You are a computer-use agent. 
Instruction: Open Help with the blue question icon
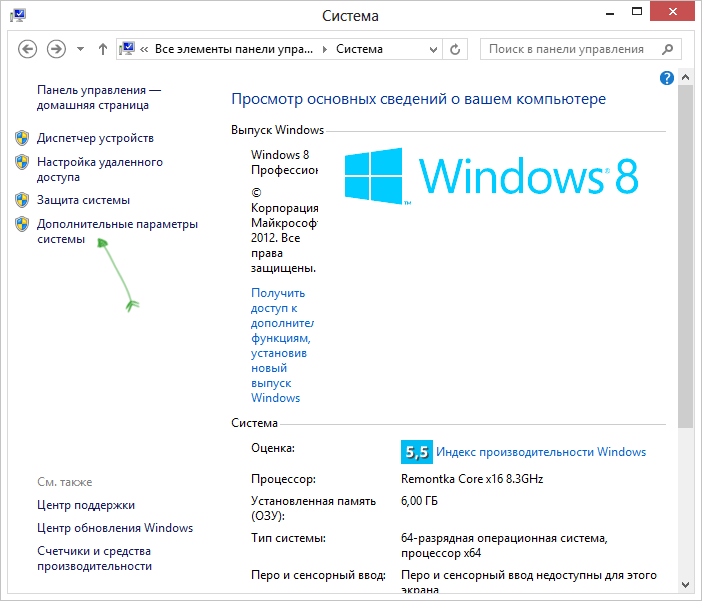667,78
